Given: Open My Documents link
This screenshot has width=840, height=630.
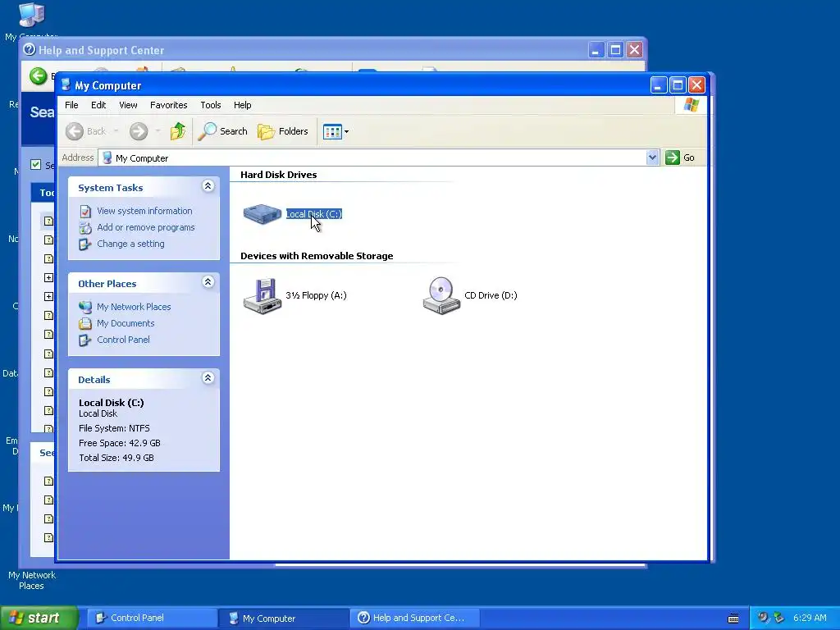Looking at the screenshot, I should tap(126, 323).
